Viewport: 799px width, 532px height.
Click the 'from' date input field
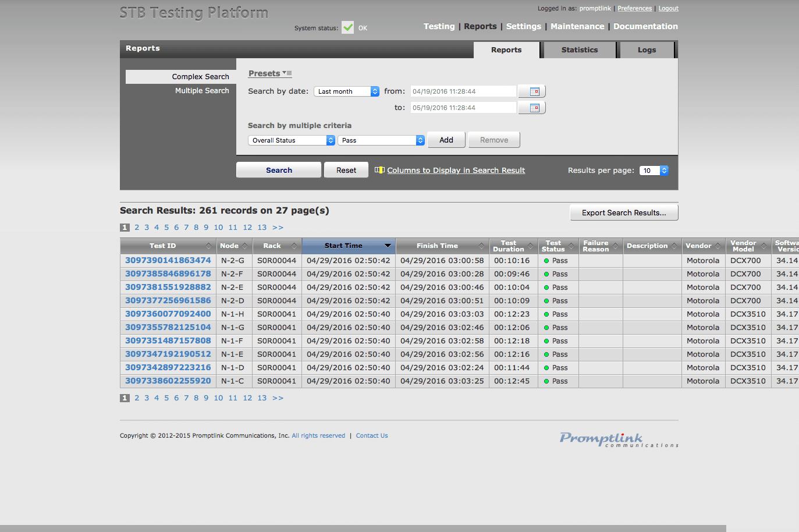click(x=463, y=91)
